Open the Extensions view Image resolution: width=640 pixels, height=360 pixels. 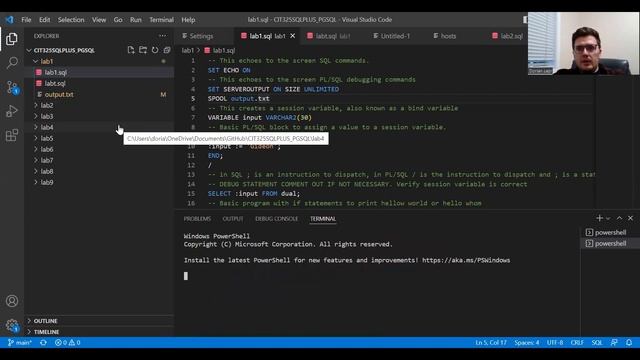(12, 135)
